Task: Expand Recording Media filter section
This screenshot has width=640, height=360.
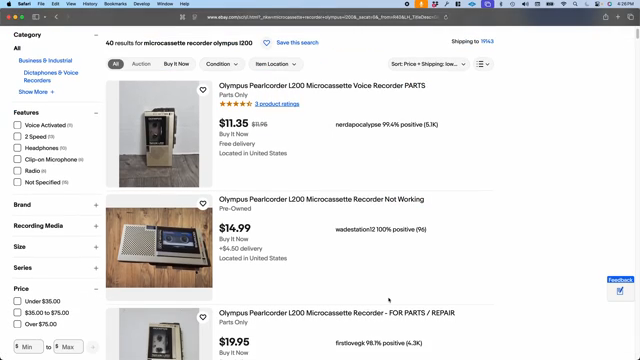Action: 96,226
